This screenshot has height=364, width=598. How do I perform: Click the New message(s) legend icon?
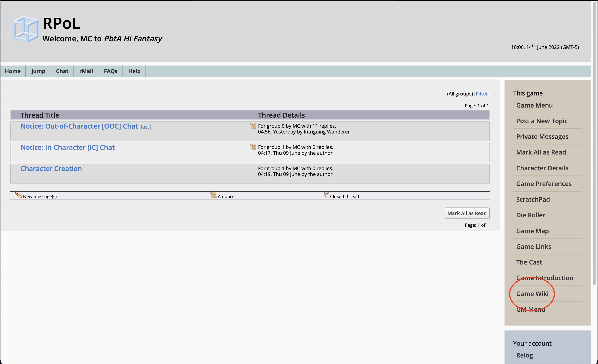pos(18,195)
